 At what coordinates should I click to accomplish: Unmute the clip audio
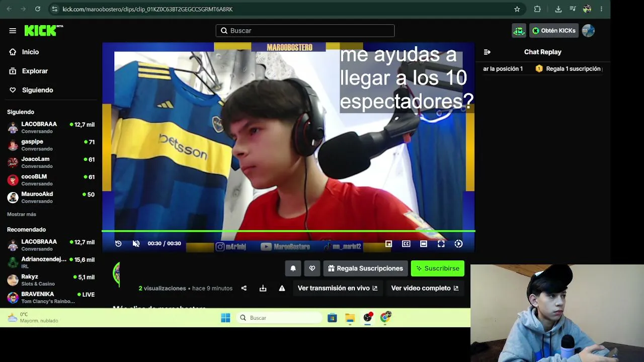[136, 243]
